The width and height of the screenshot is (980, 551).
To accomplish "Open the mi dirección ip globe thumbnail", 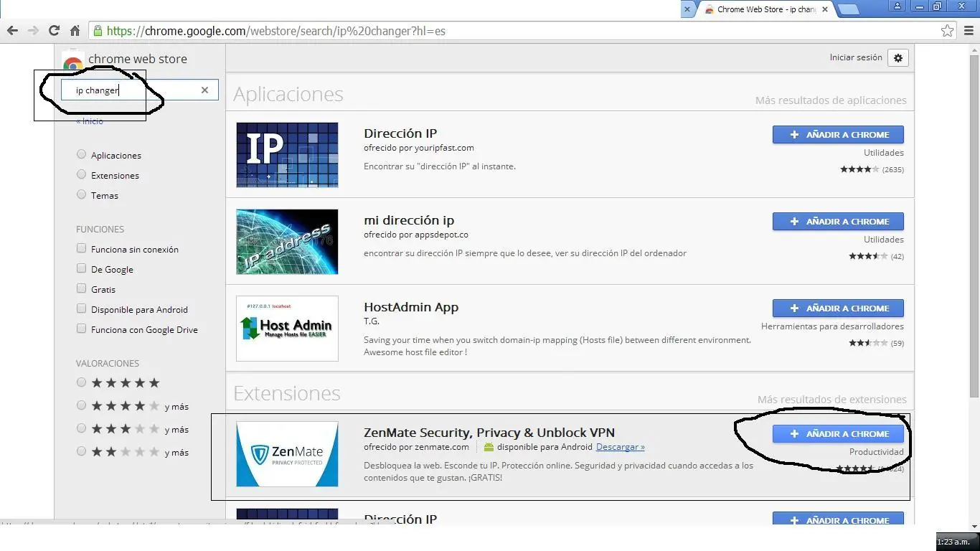I will 287,242.
